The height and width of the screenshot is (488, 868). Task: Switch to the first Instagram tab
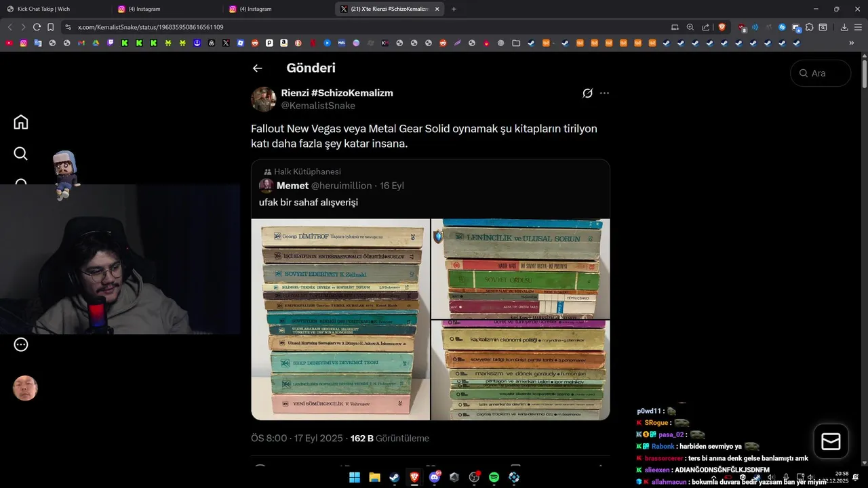tap(167, 9)
